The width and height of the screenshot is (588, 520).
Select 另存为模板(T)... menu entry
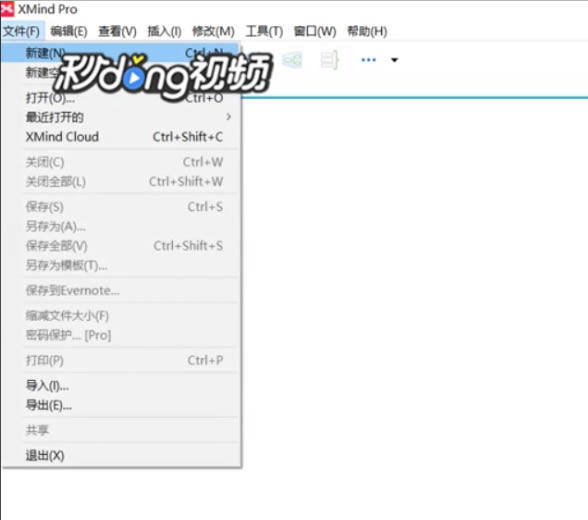pos(121,265)
